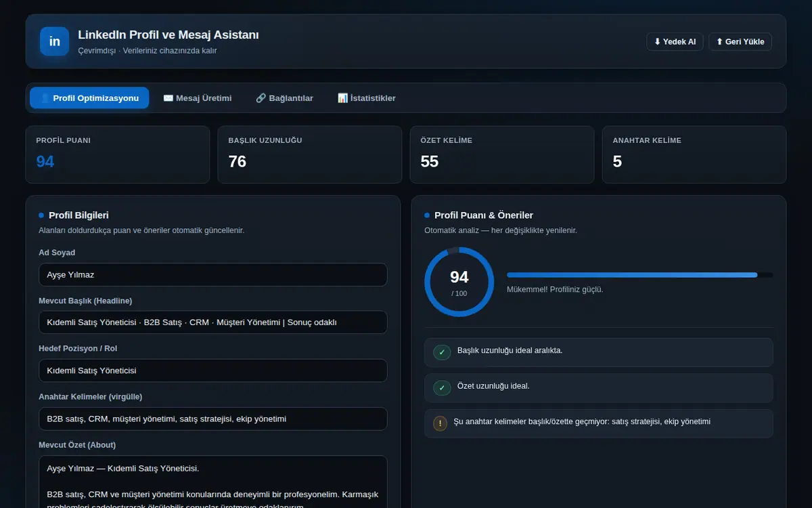This screenshot has height=508, width=812.
Task: Edit the Anahtar Kelimeler input field
Action: pos(213,419)
